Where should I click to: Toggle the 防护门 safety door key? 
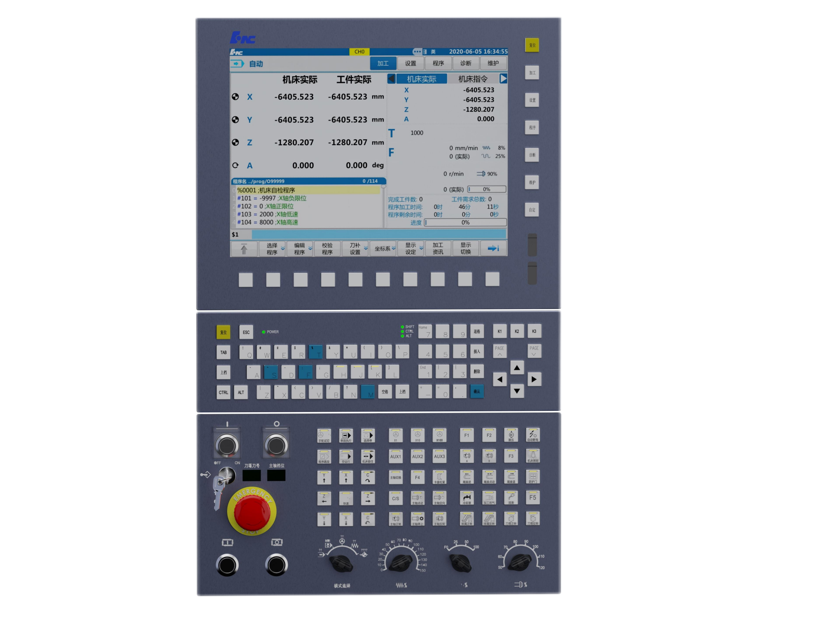(x=533, y=477)
